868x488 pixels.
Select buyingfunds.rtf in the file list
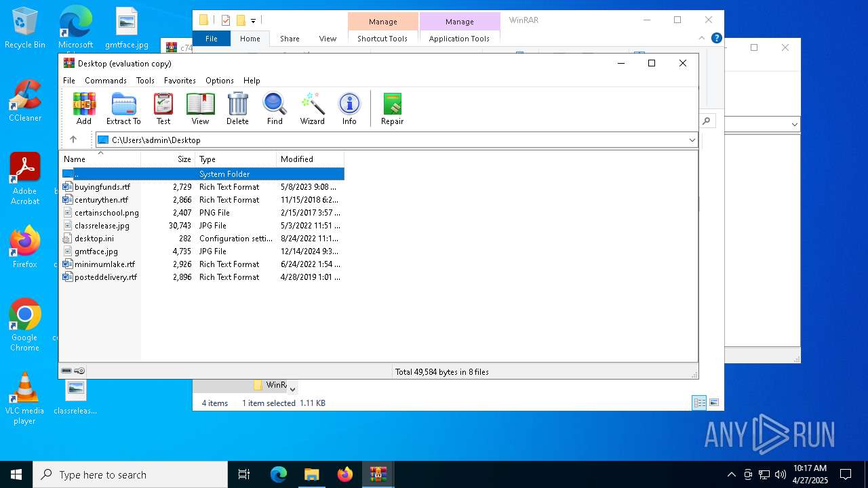[x=203, y=187]
